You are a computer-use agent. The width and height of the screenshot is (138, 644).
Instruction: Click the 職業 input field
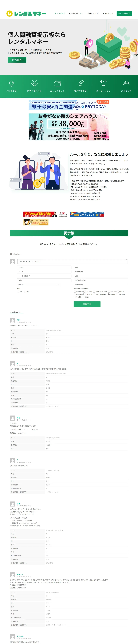(x=101, y=267)
